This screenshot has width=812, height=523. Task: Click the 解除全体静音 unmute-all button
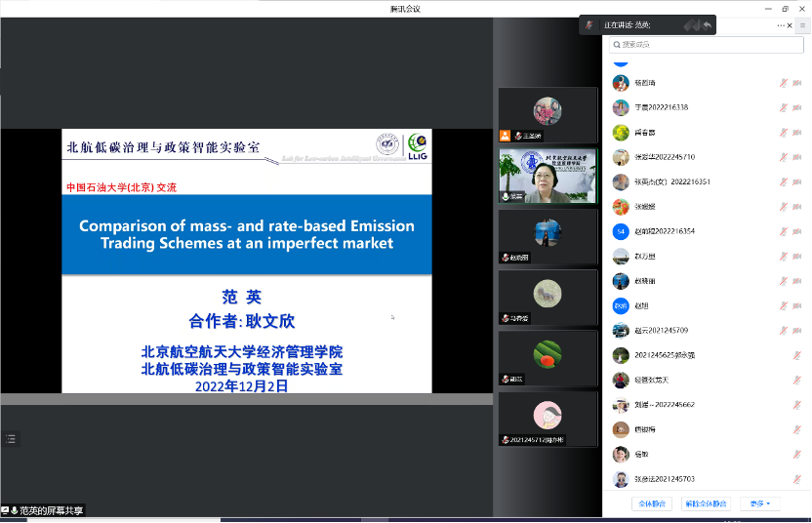pos(706,503)
